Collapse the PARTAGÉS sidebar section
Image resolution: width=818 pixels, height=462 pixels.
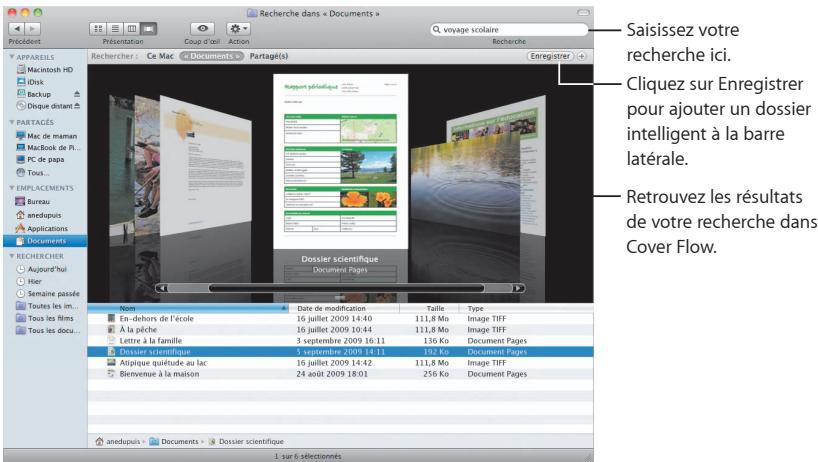(11, 122)
